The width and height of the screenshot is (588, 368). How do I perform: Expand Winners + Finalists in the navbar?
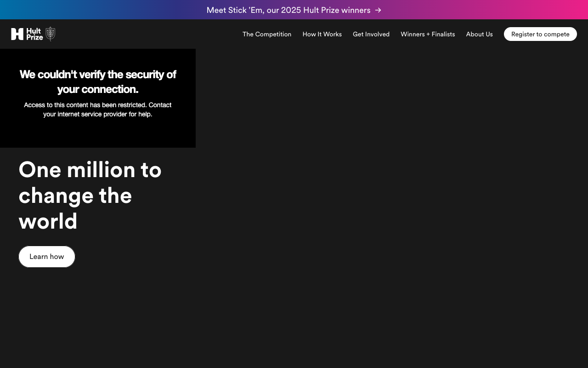tap(428, 34)
